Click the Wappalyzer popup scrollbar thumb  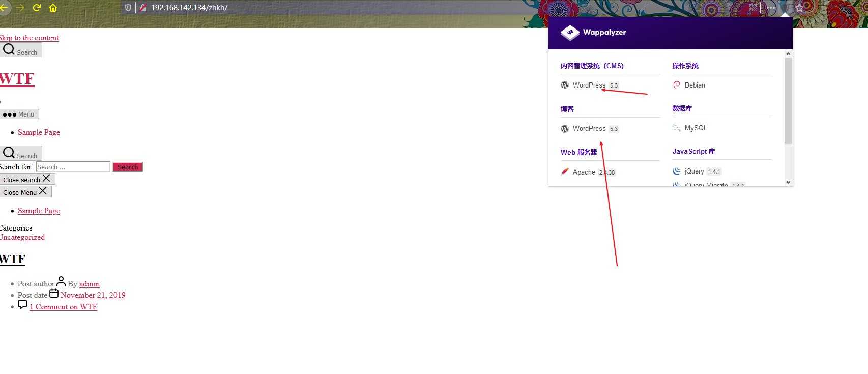point(788,101)
